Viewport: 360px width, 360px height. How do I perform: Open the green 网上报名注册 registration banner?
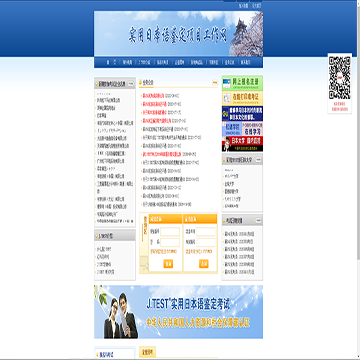[x=242, y=83]
